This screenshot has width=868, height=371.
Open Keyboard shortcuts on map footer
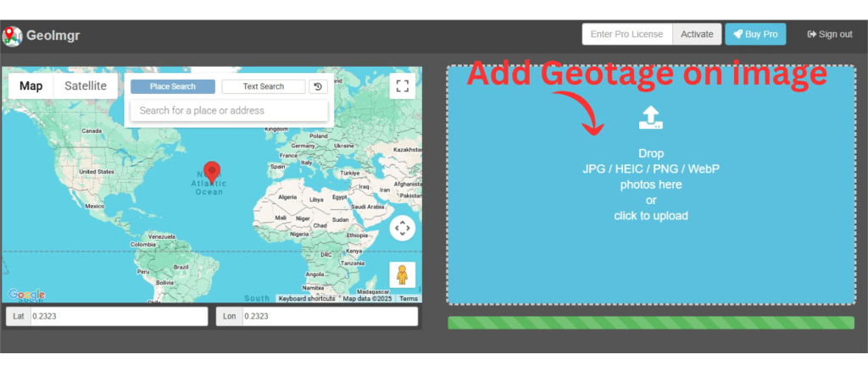(307, 298)
